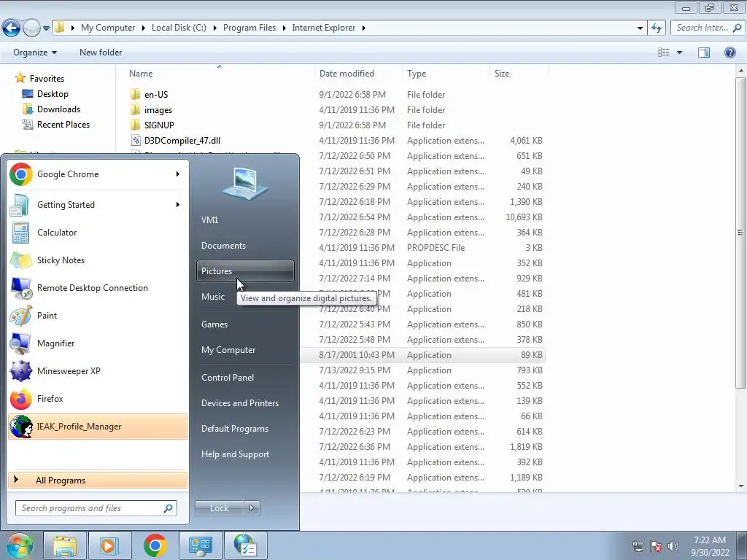Open Windows Media Player from taskbar
Image resolution: width=747 pixels, height=560 pixels.
click(x=109, y=545)
